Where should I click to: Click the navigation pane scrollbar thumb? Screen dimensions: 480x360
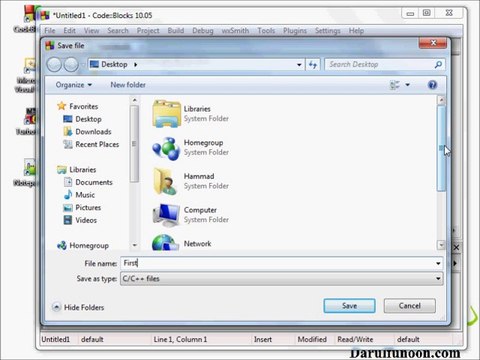[x=134, y=144]
